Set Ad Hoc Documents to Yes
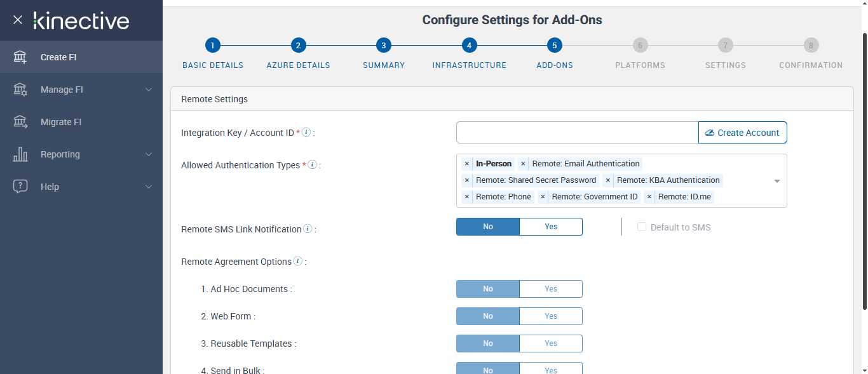 click(x=550, y=289)
